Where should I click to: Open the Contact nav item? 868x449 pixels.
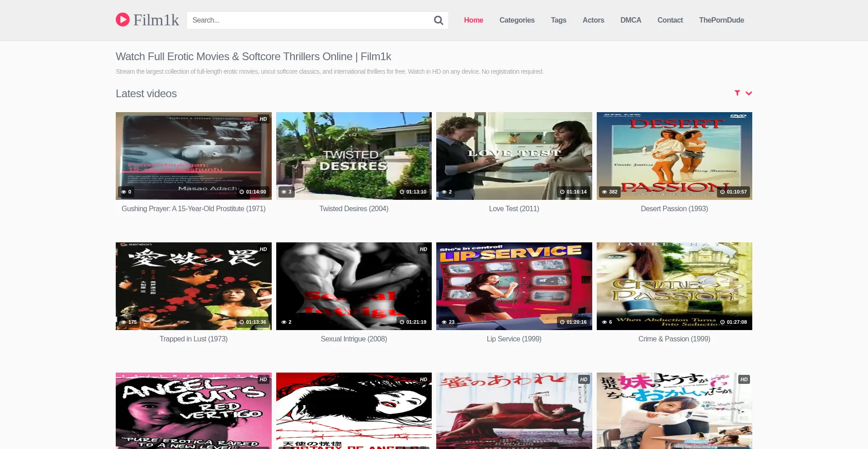[x=670, y=20]
